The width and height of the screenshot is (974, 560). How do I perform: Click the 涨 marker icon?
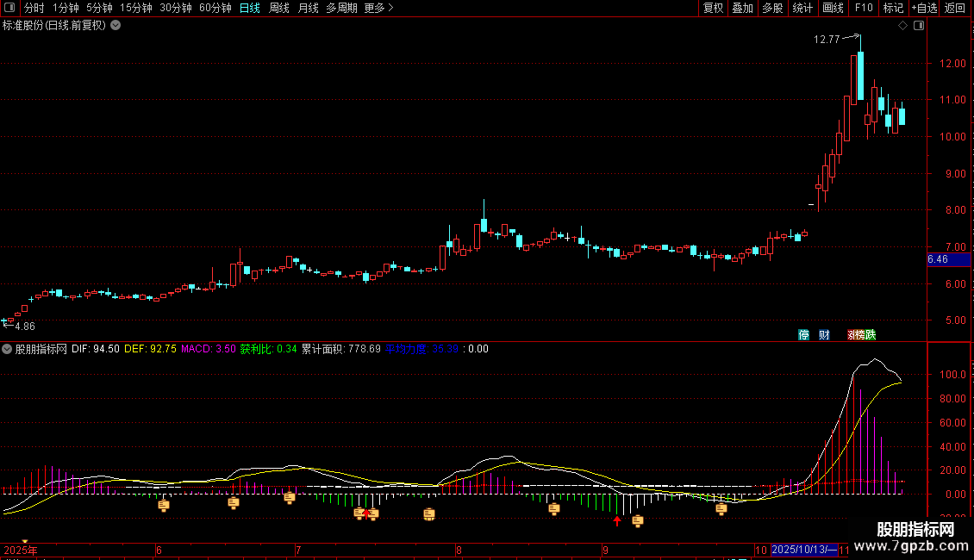click(x=851, y=334)
